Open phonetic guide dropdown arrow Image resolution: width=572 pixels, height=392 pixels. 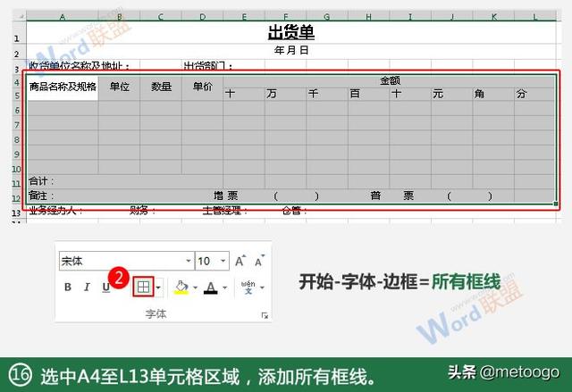(262, 288)
